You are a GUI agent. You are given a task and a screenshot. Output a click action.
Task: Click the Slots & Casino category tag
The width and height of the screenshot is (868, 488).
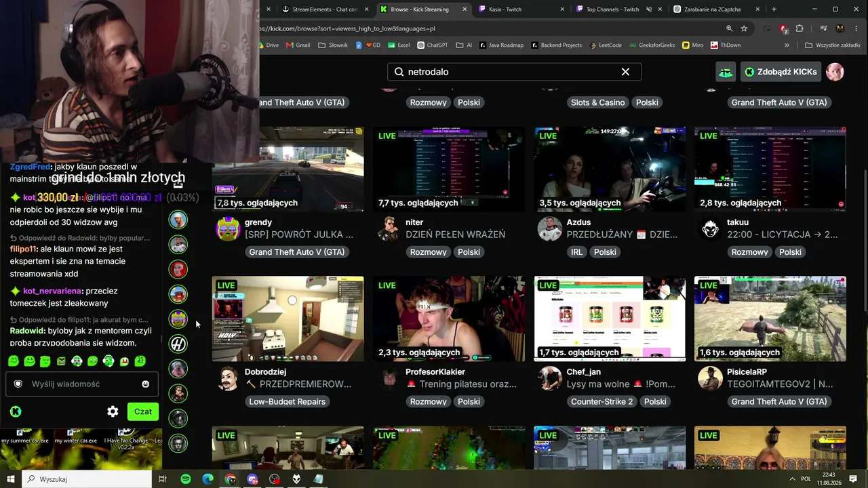tap(597, 102)
